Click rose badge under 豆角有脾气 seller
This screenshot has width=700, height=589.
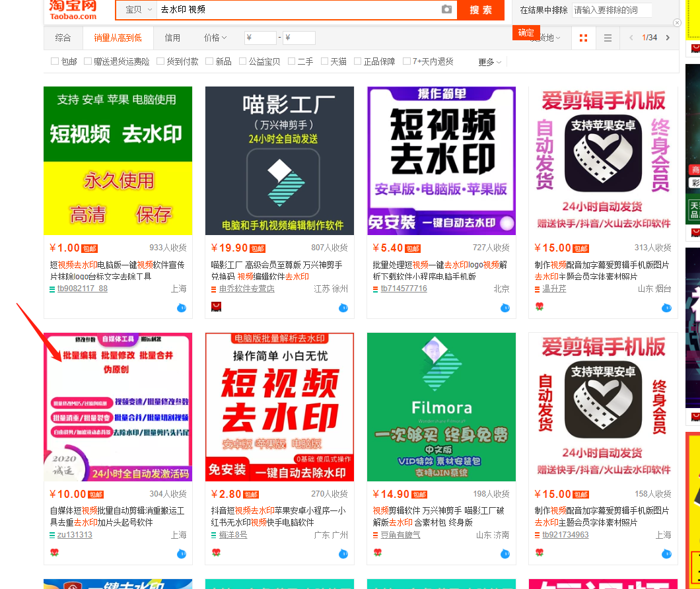click(x=378, y=553)
